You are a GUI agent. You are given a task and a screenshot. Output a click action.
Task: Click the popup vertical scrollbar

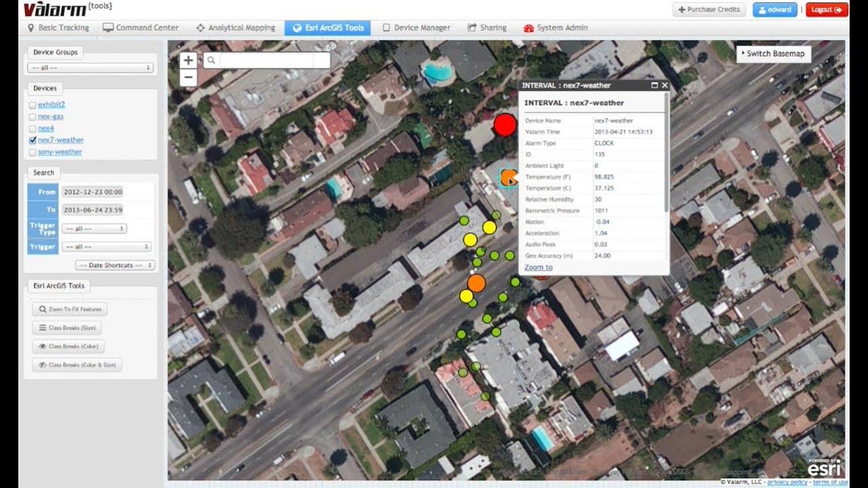tap(667, 152)
